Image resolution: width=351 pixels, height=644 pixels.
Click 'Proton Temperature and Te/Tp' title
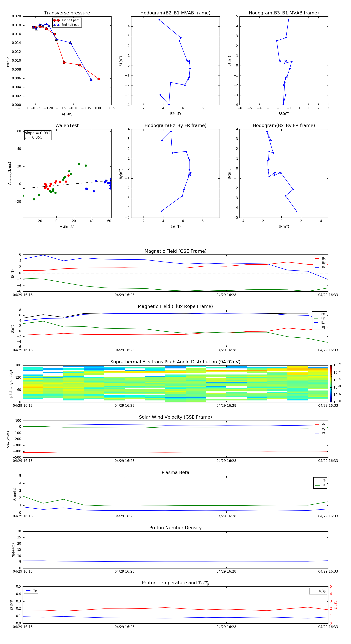click(175, 583)
